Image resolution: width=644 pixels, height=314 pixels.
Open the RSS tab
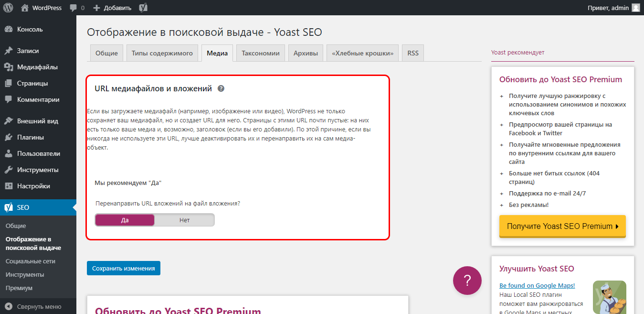coord(412,53)
